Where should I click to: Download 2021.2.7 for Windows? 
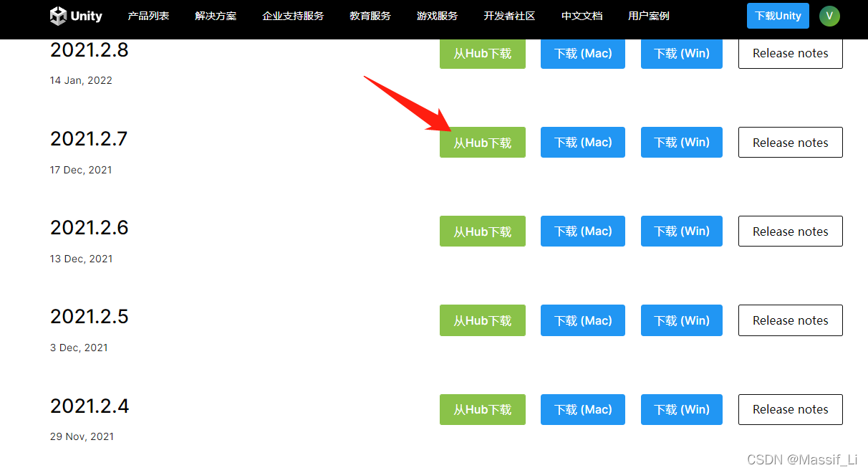coord(682,143)
